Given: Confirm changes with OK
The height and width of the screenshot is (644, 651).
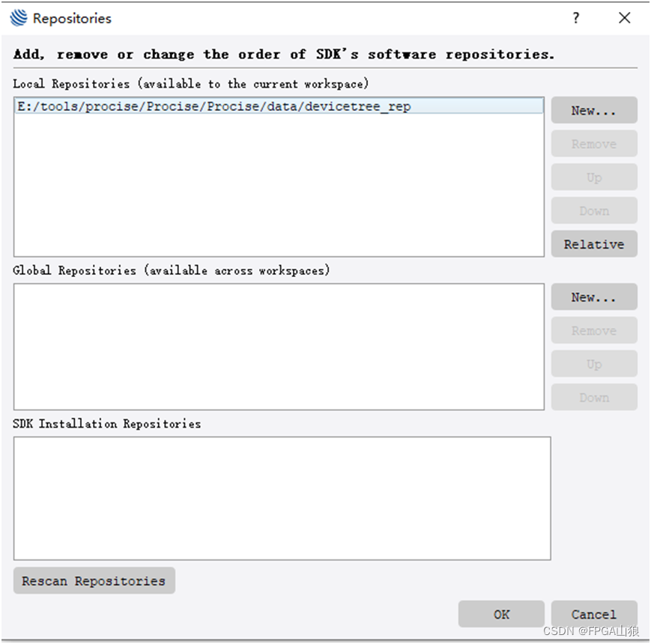Looking at the screenshot, I should pyautogui.click(x=500, y=613).
